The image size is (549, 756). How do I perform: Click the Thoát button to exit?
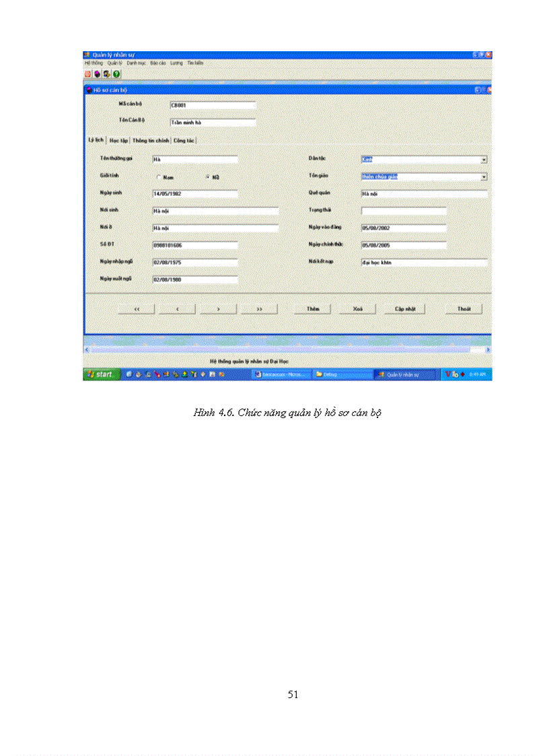[x=464, y=308]
